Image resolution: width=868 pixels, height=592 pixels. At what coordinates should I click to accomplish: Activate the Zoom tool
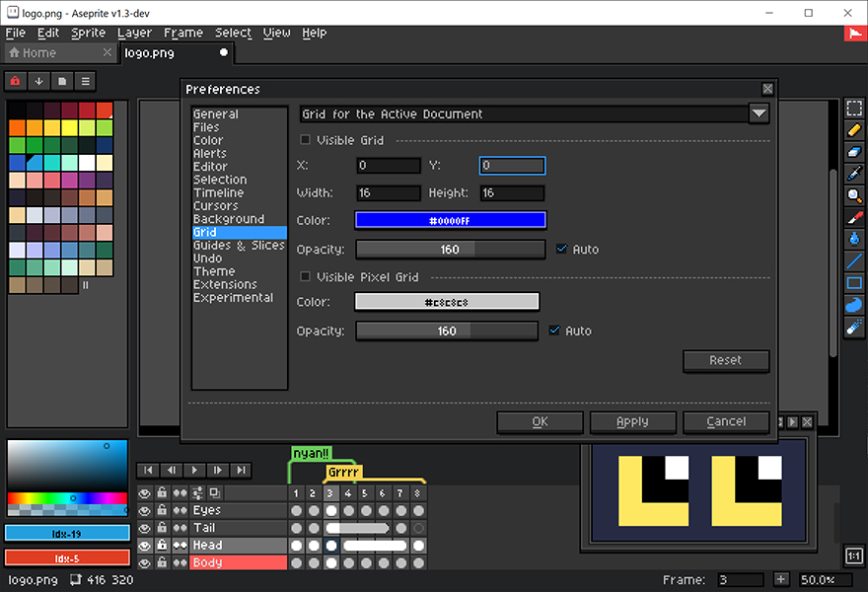[853, 196]
